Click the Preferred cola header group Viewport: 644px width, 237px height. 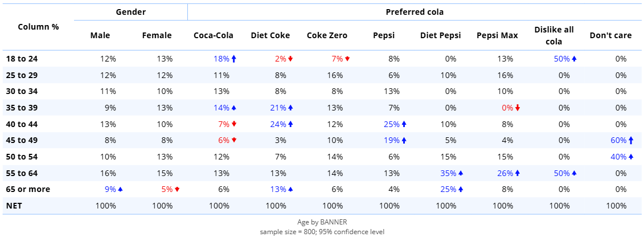[x=415, y=12]
